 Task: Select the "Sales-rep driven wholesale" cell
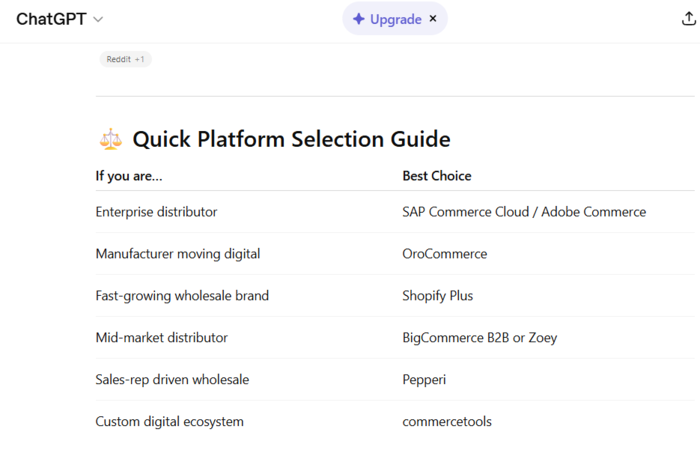pyautogui.click(x=172, y=380)
